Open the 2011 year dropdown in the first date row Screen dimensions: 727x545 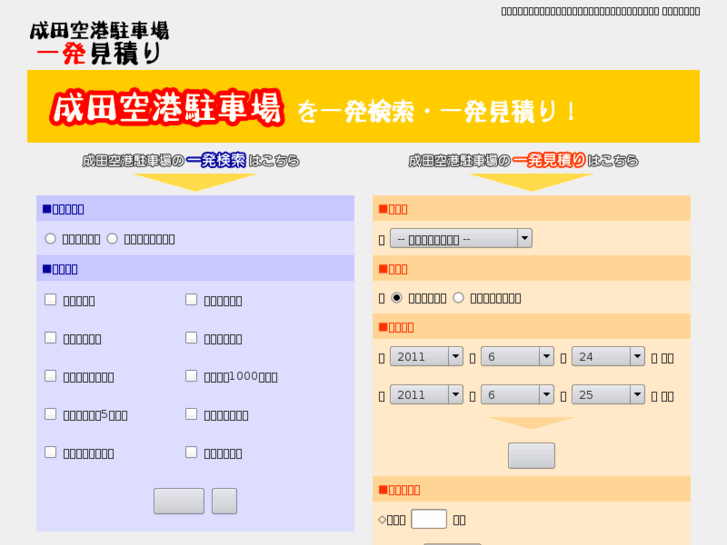tap(426, 357)
